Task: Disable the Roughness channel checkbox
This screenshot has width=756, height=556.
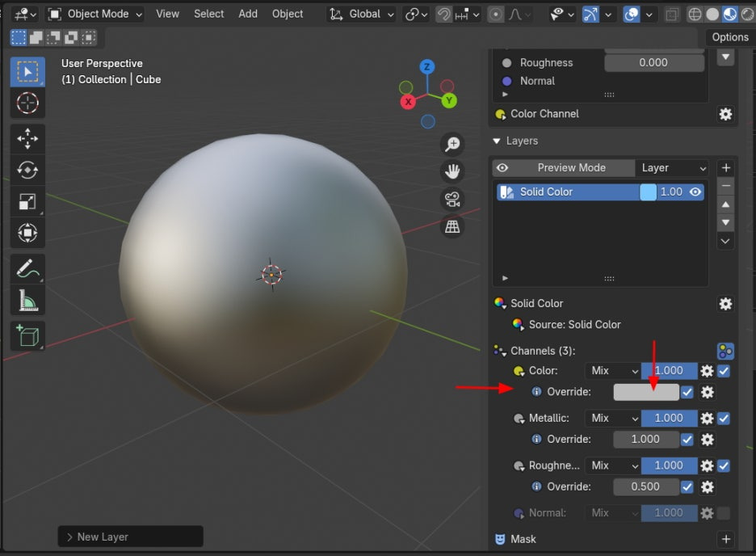Action: (724, 465)
